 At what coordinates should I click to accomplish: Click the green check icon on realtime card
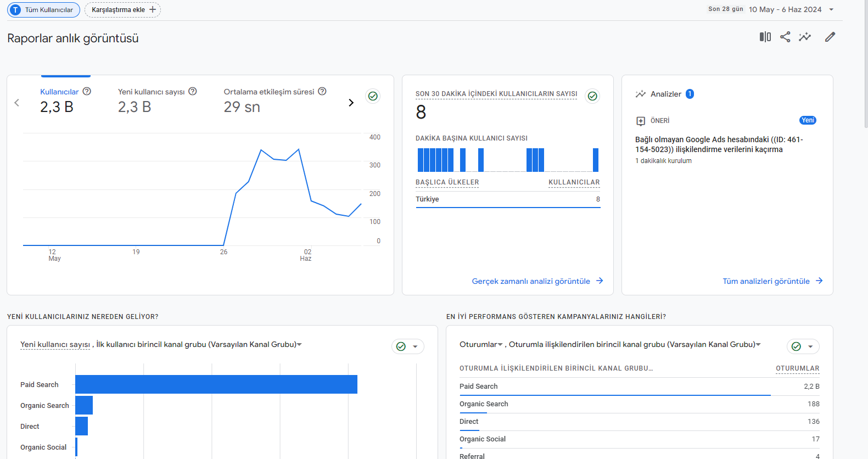pyautogui.click(x=592, y=96)
